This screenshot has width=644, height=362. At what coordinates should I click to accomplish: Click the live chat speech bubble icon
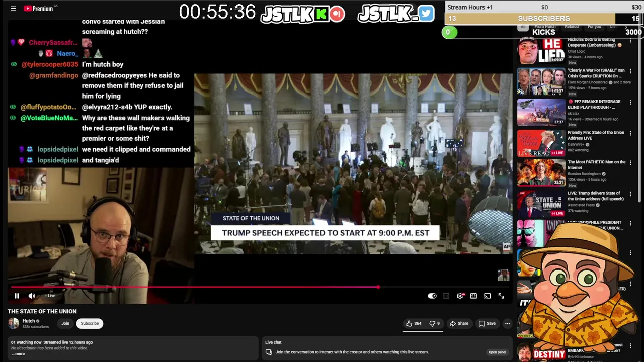269,352
